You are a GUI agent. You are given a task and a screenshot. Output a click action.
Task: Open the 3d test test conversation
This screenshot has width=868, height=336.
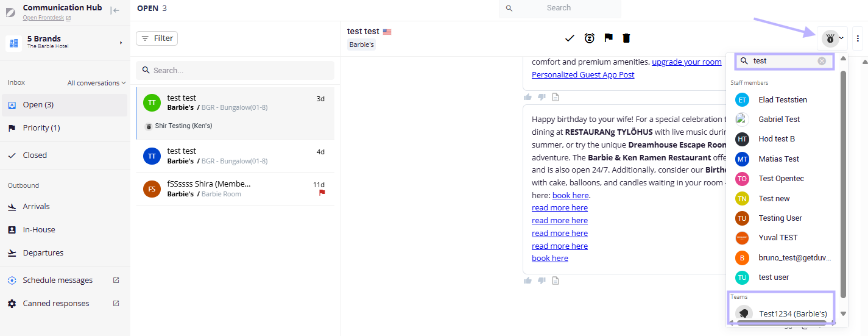pos(235,113)
